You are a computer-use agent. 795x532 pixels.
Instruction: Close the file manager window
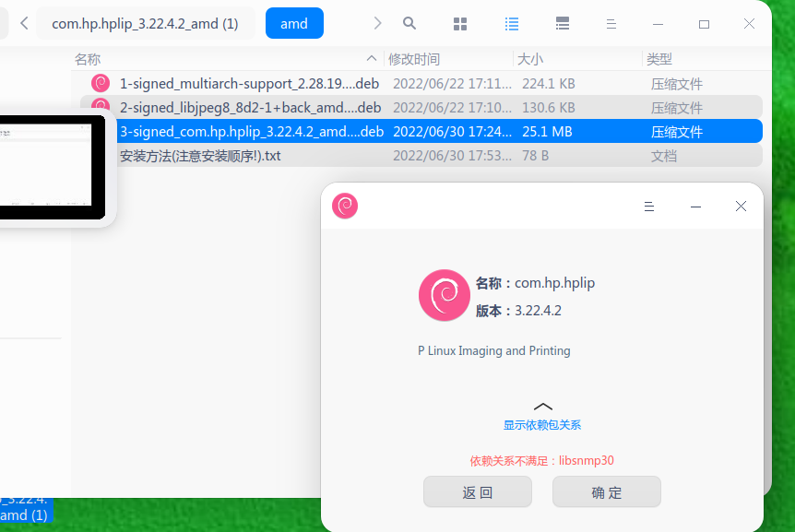tap(750, 24)
